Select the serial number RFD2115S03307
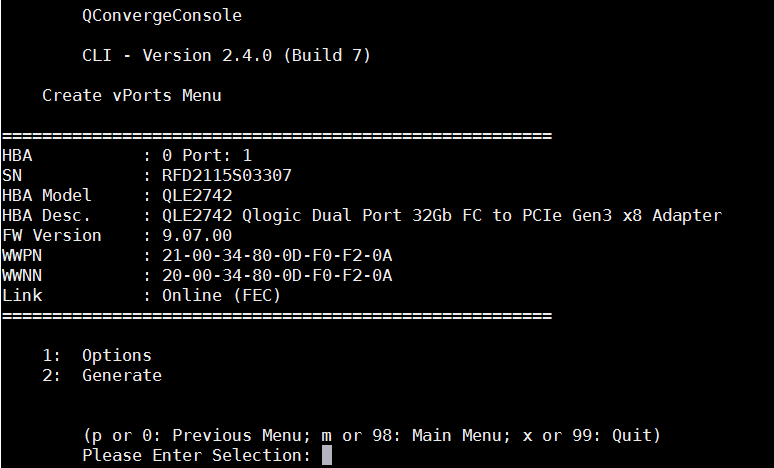 pyautogui.click(x=227, y=176)
